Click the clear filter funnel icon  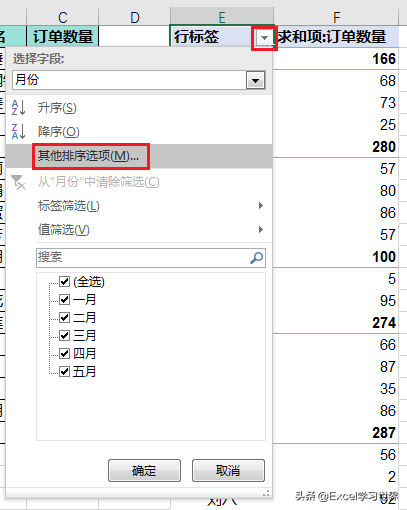pos(18,182)
